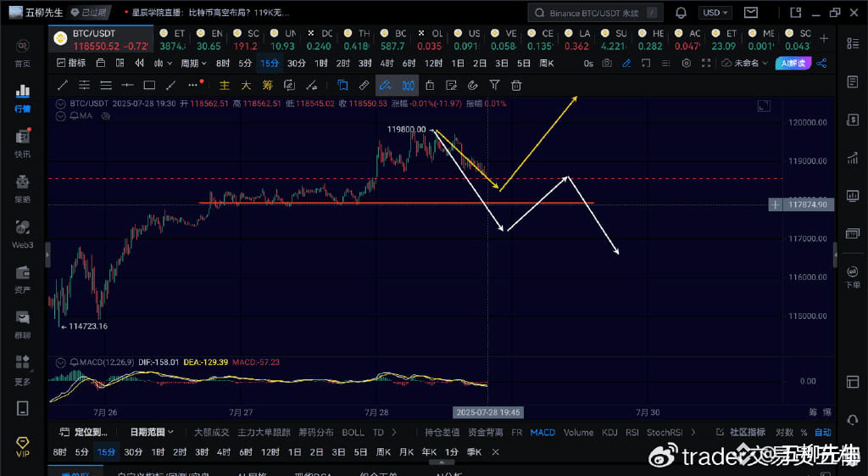868x476 pixels.
Task: Open the 更多 more apps grid
Action: (23, 371)
